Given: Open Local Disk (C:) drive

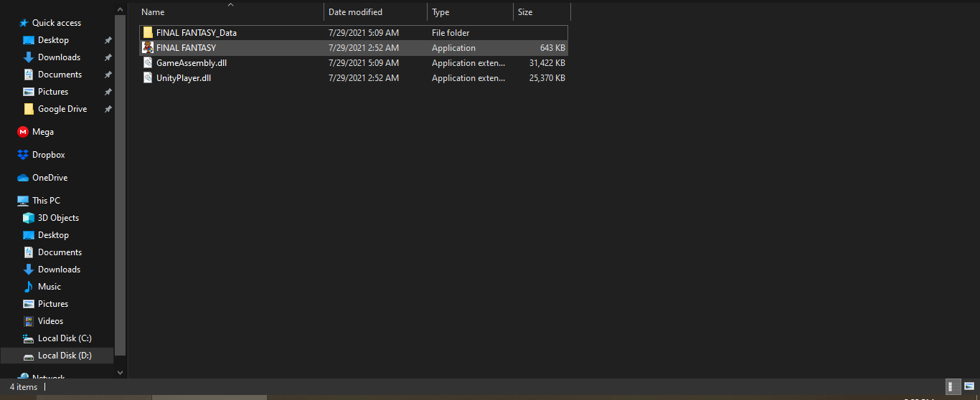Looking at the screenshot, I should click(x=65, y=338).
